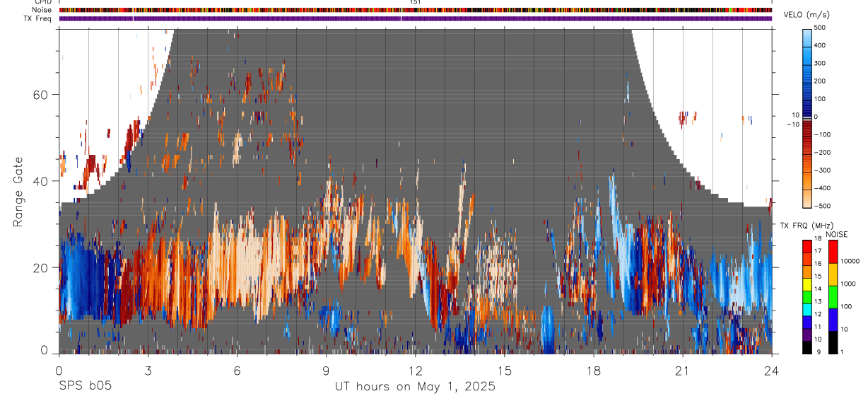Click the x-axis tick label '21'
The height and width of the screenshot is (401, 868).
(x=682, y=371)
